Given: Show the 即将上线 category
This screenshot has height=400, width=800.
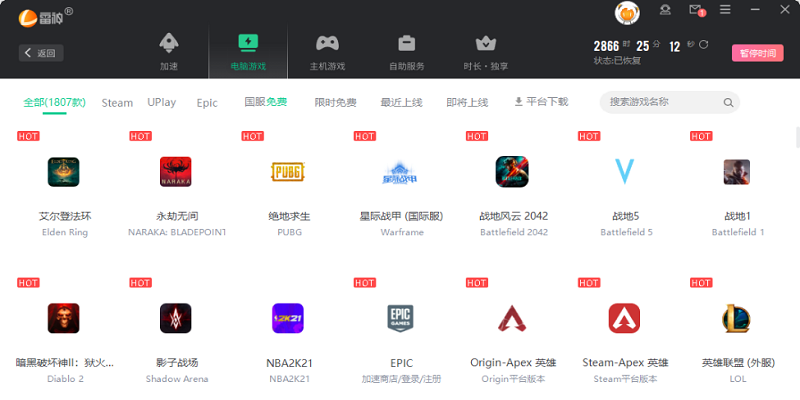Looking at the screenshot, I should (x=467, y=103).
